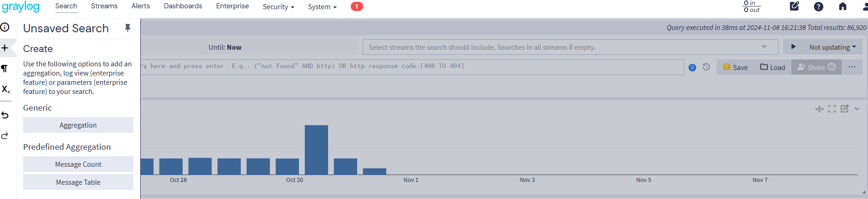
Task: Go to the Streams menu item
Action: click(104, 6)
